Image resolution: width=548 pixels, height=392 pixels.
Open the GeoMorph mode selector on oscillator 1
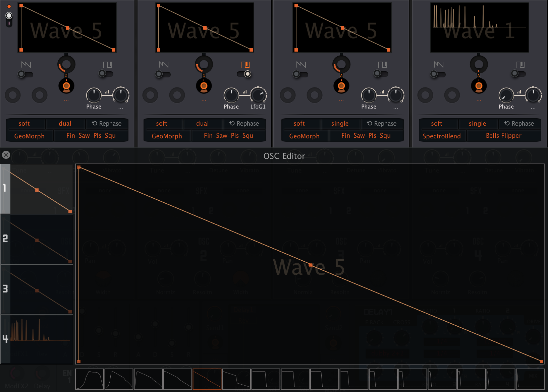(x=30, y=136)
